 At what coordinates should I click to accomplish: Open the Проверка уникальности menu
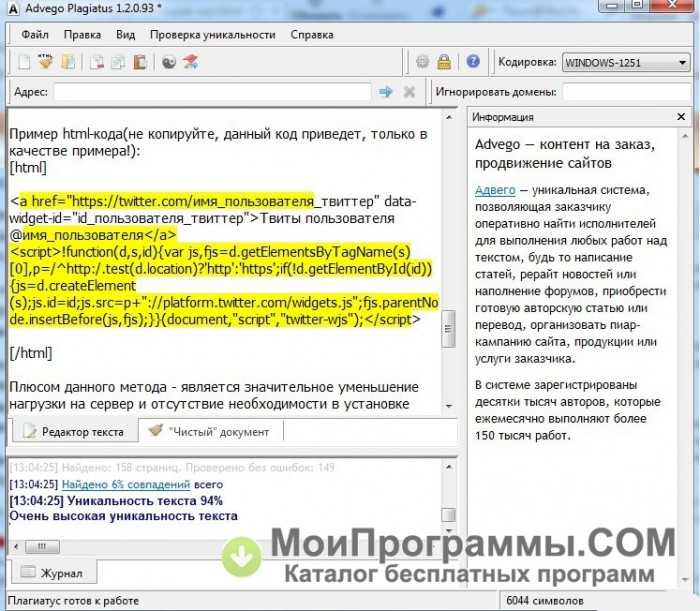pyautogui.click(x=212, y=35)
